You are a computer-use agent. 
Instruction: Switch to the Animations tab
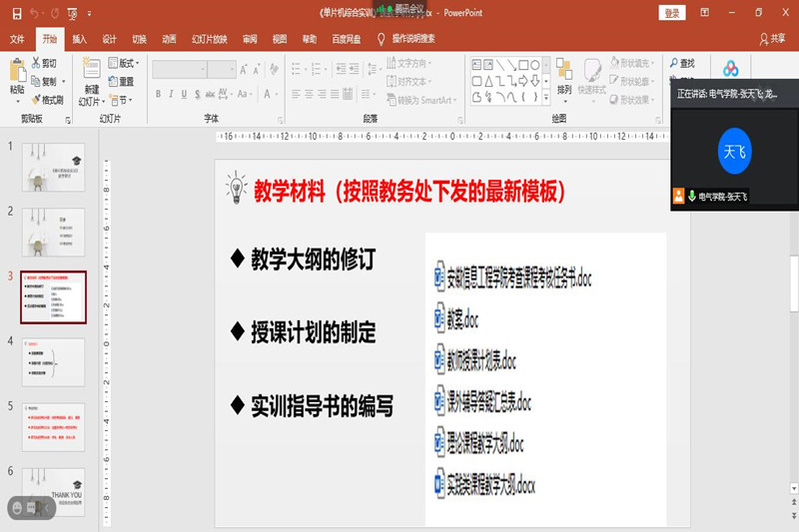(x=169, y=39)
